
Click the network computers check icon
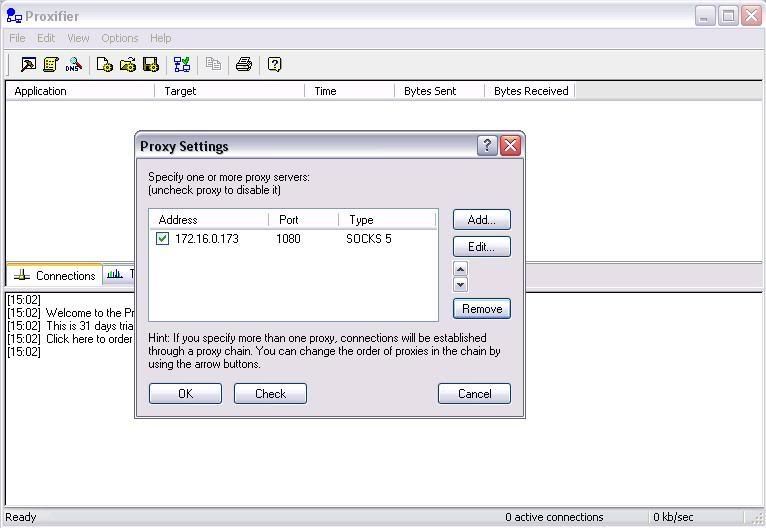tap(182, 64)
